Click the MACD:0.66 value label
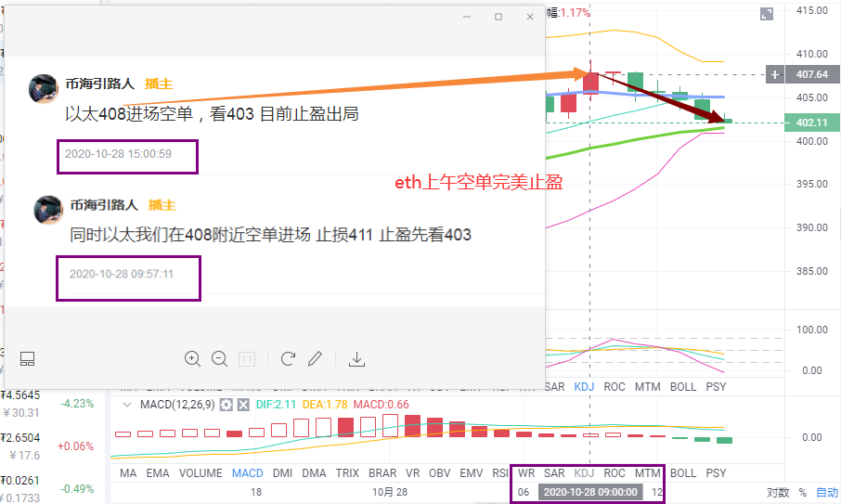 (381, 405)
